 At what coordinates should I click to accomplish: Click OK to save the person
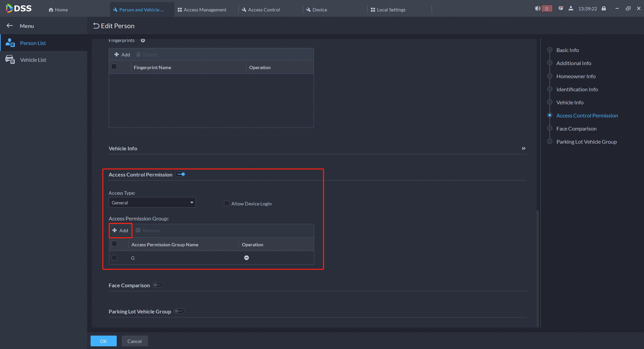click(x=104, y=341)
